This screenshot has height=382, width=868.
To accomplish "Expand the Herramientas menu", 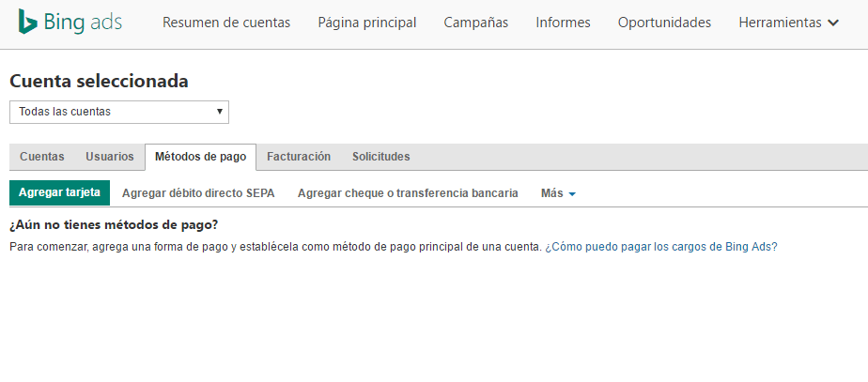I will point(789,23).
